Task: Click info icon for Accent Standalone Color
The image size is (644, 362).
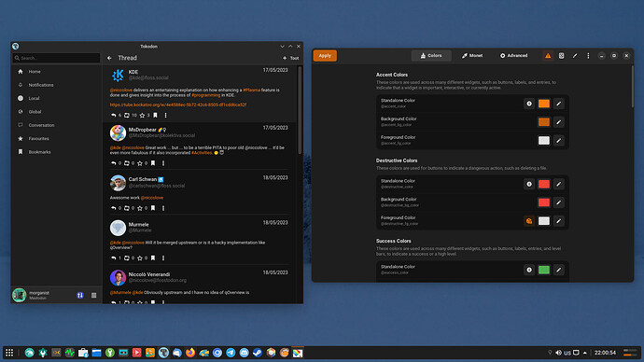Action: (529, 104)
